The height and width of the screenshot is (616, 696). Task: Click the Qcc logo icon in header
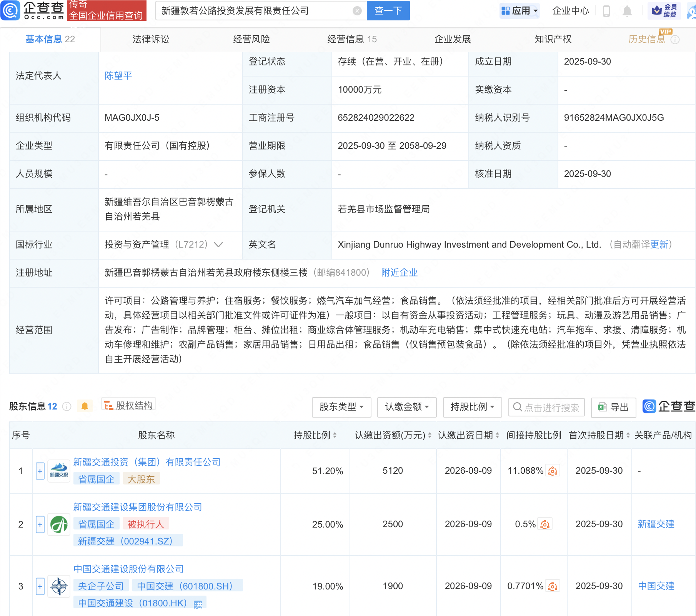click(x=10, y=10)
